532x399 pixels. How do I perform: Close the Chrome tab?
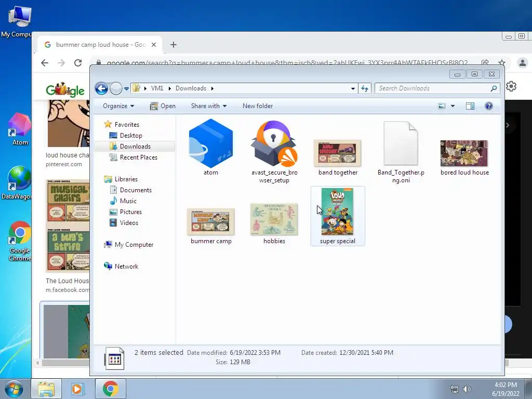coord(154,45)
